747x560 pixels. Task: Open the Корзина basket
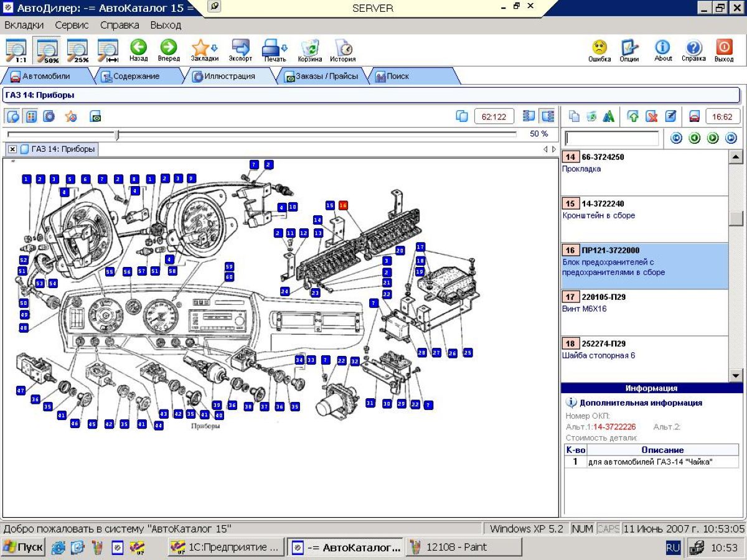pos(309,49)
